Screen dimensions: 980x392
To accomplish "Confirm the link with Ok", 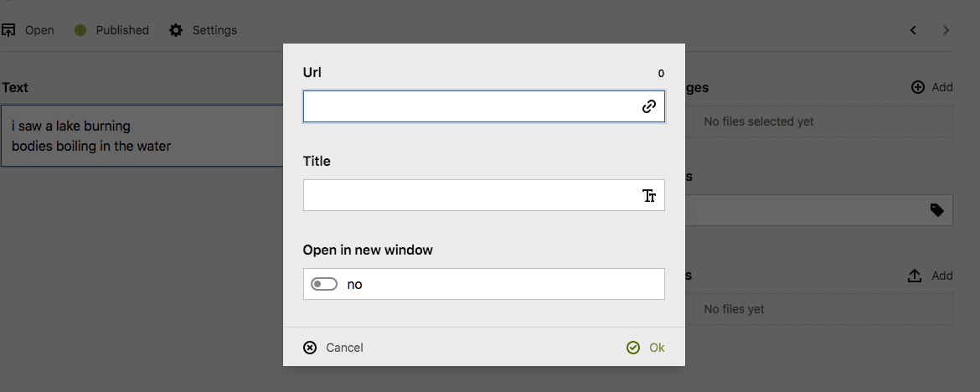I will click(646, 348).
